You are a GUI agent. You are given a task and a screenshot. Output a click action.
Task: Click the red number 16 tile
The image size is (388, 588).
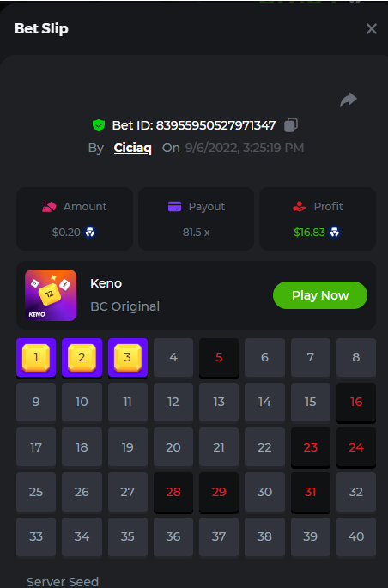point(356,403)
